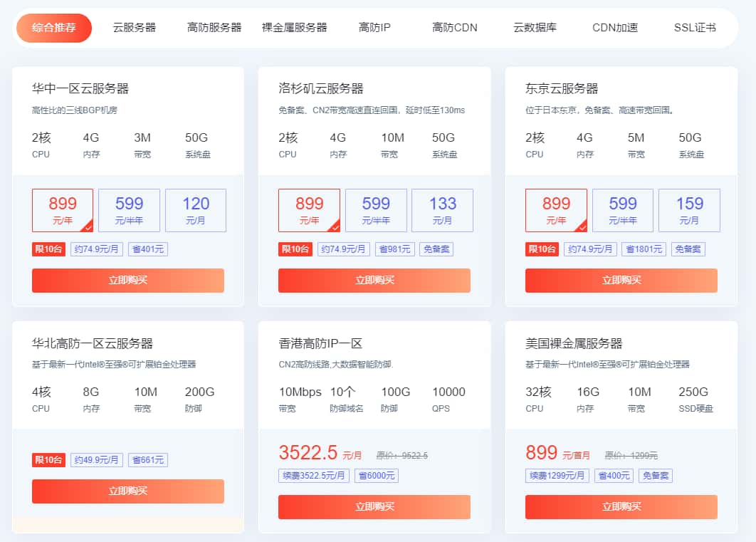This screenshot has width=756, height=542.
Task: Buy the 香港高防IP一区 plan
Action: click(x=374, y=507)
